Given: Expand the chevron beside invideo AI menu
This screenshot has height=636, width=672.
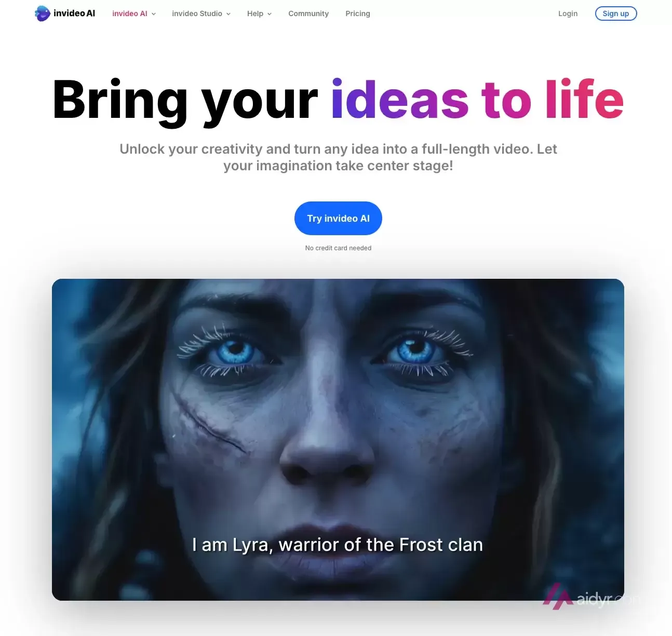Looking at the screenshot, I should click(154, 14).
